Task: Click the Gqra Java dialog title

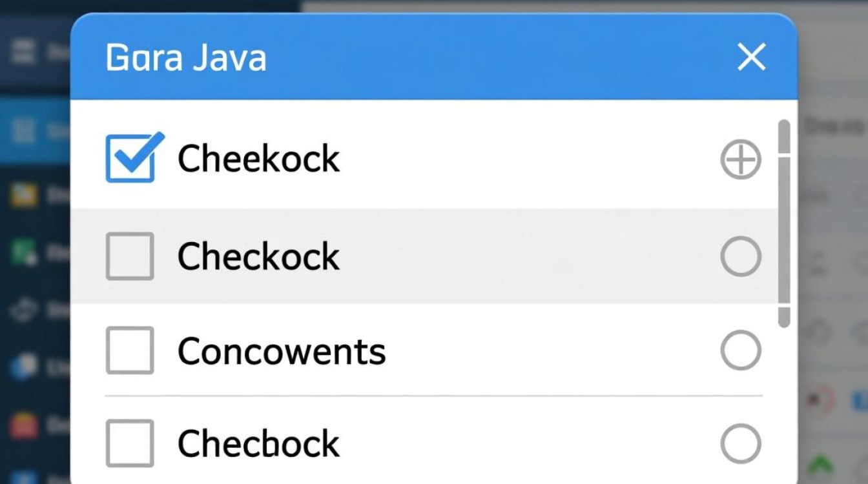Action: tap(185, 57)
